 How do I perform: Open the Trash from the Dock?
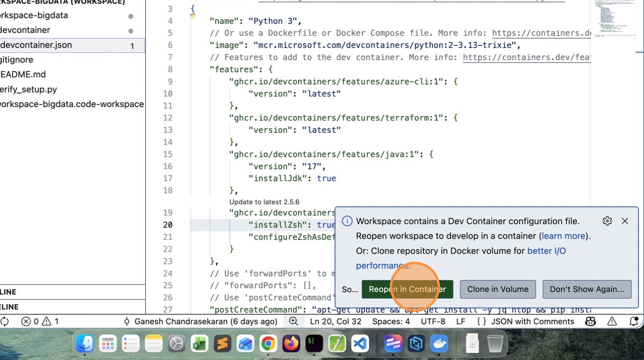(x=495, y=344)
